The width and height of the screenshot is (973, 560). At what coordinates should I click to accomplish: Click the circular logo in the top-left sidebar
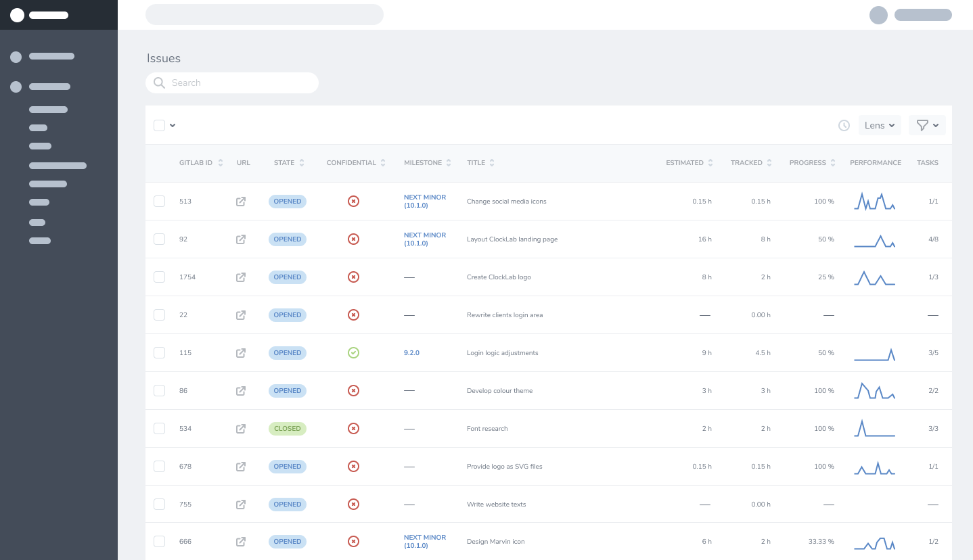(x=17, y=15)
